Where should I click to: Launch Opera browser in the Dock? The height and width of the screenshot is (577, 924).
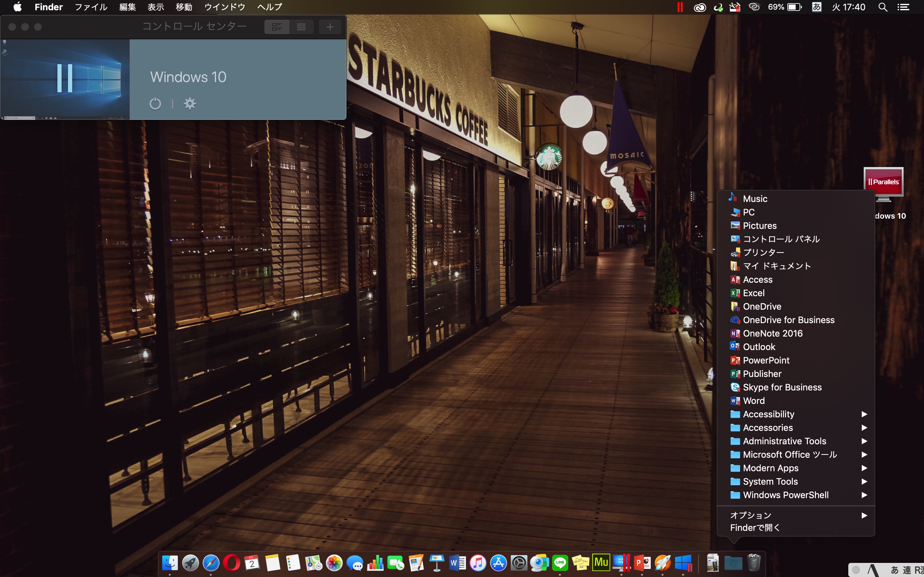[231, 563]
